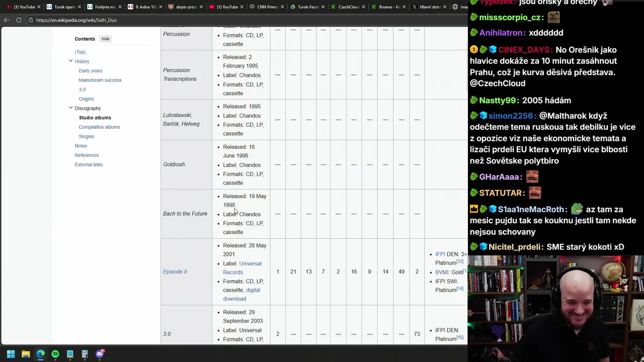This screenshot has width=644, height=362.
Task: Click the Percussion Transcriptions album title
Action: pyautogui.click(x=180, y=74)
